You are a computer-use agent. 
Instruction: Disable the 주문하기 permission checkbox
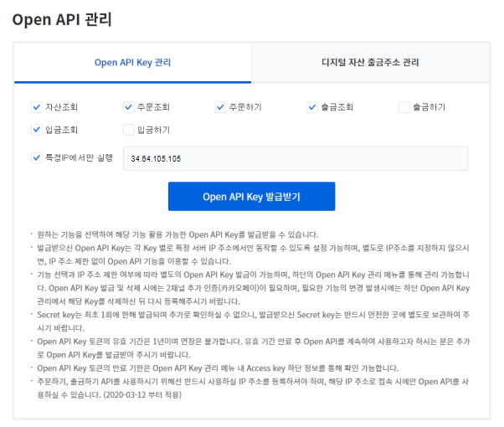pyautogui.click(x=221, y=107)
